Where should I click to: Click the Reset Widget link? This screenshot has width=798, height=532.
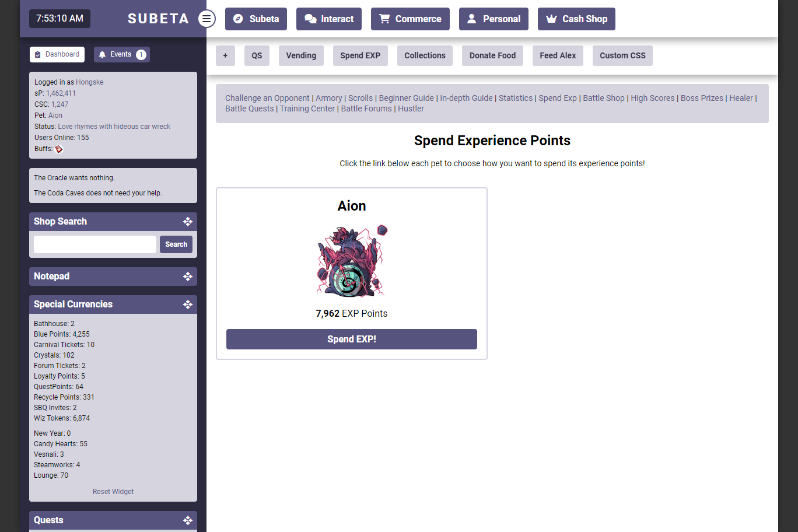pos(113,492)
